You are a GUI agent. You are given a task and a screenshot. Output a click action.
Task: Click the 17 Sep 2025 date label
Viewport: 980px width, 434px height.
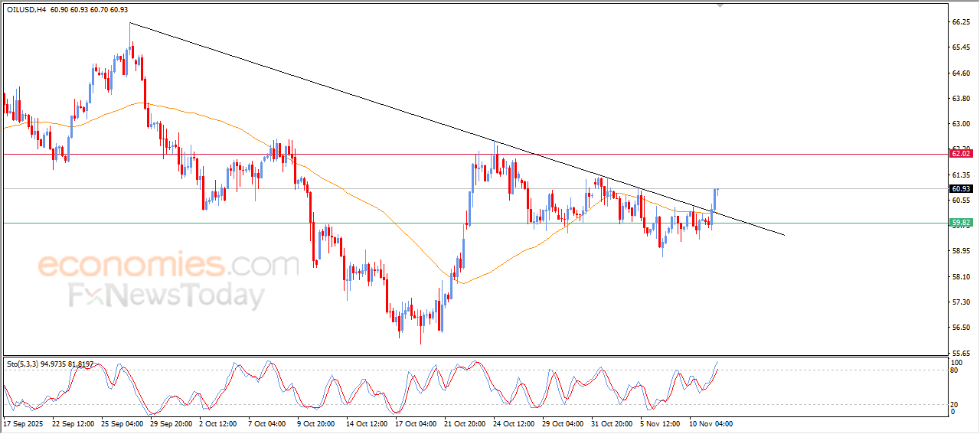click(24, 423)
